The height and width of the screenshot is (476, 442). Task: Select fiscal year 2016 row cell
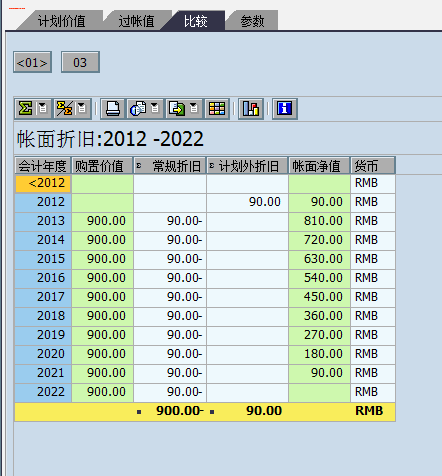(x=43, y=278)
